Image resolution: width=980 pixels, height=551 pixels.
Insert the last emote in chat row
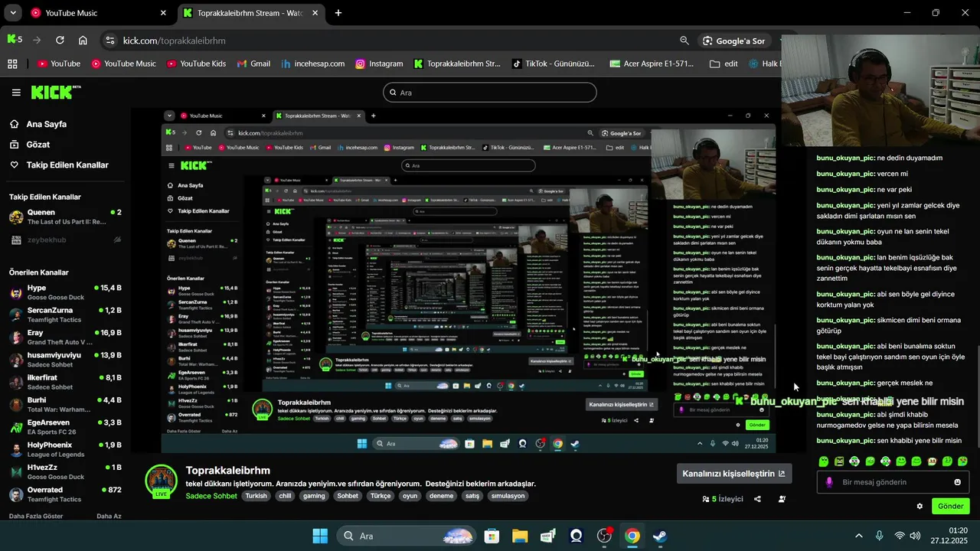pyautogui.click(x=963, y=461)
